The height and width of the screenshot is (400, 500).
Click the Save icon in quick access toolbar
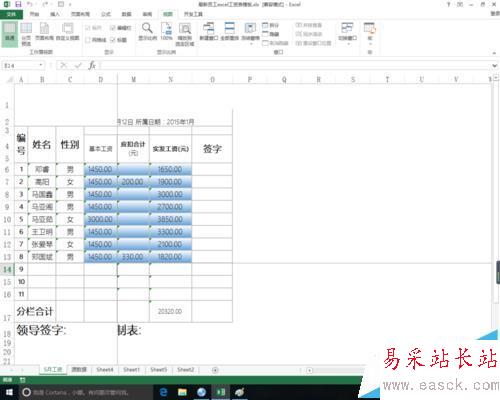(18, 4)
